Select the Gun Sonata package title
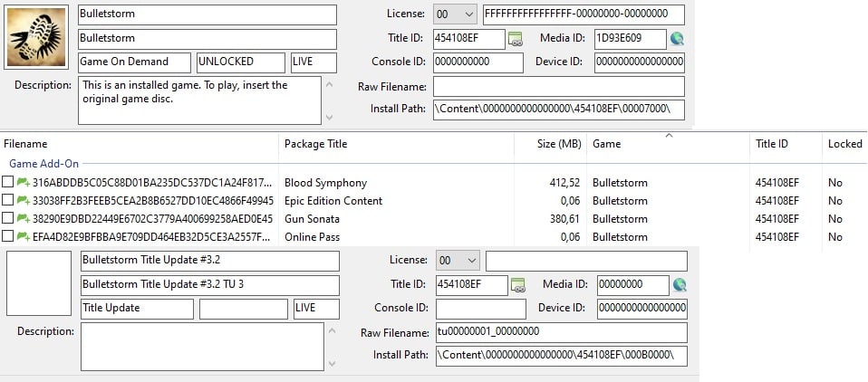Image resolution: width=868 pixels, height=382 pixels. (313, 218)
